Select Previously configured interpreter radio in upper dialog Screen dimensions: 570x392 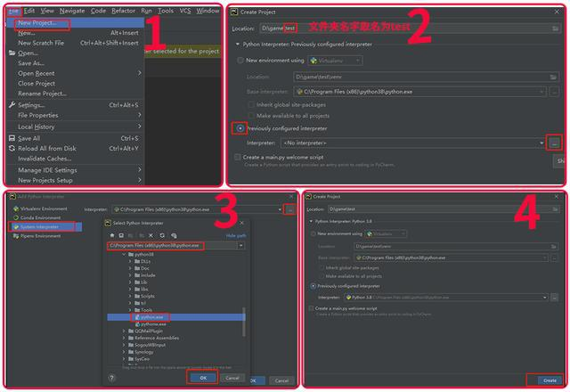pos(240,128)
